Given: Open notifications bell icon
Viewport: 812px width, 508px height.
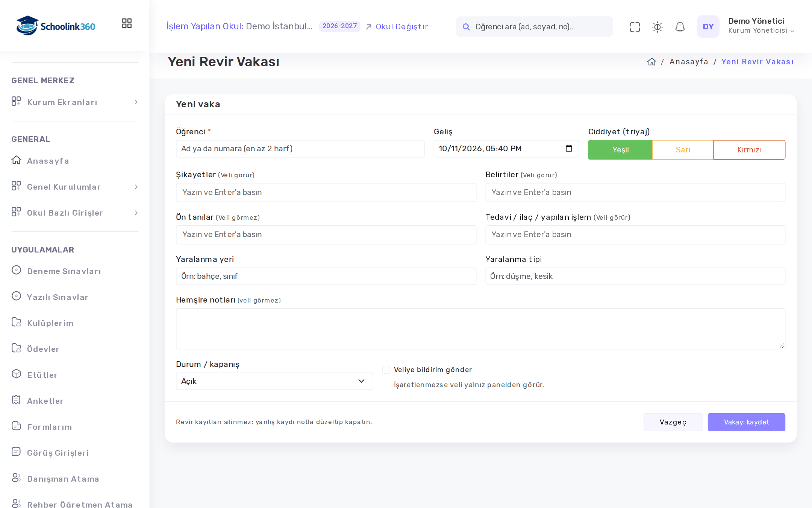Looking at the screenshot, I should (x=680, y=27).
